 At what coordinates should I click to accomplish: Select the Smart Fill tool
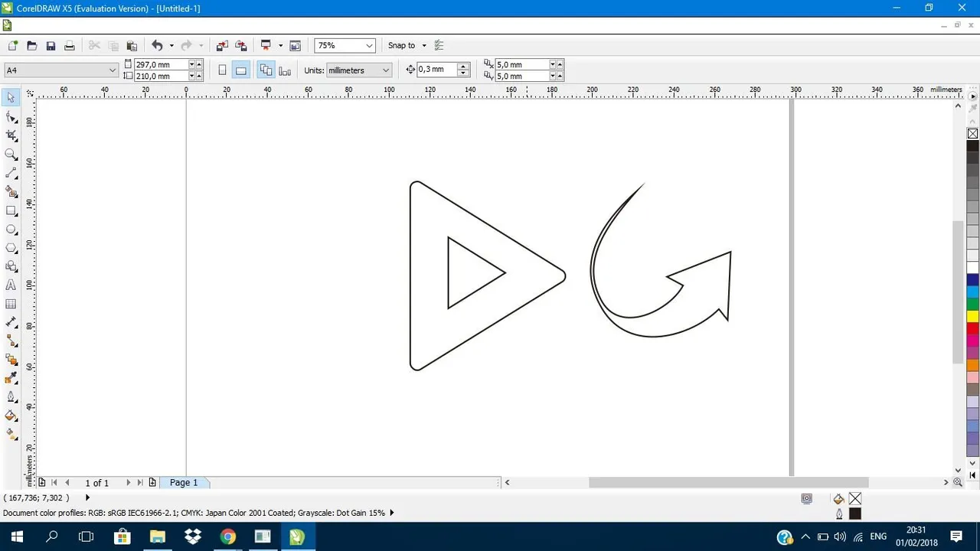point(11,191)
